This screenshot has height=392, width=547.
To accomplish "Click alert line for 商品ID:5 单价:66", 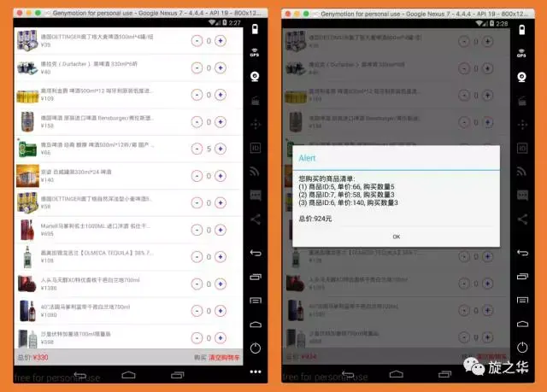I will pos(346,187).
